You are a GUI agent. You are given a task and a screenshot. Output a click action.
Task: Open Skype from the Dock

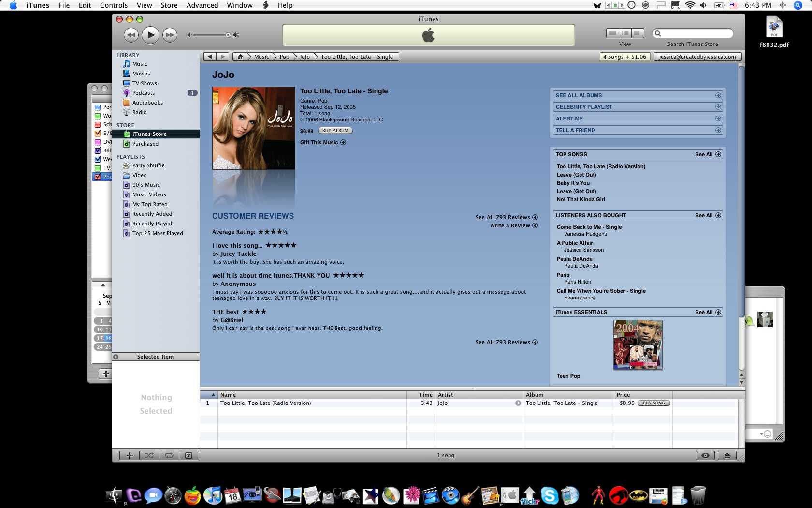pyautogui.click(x=550, y=495)
